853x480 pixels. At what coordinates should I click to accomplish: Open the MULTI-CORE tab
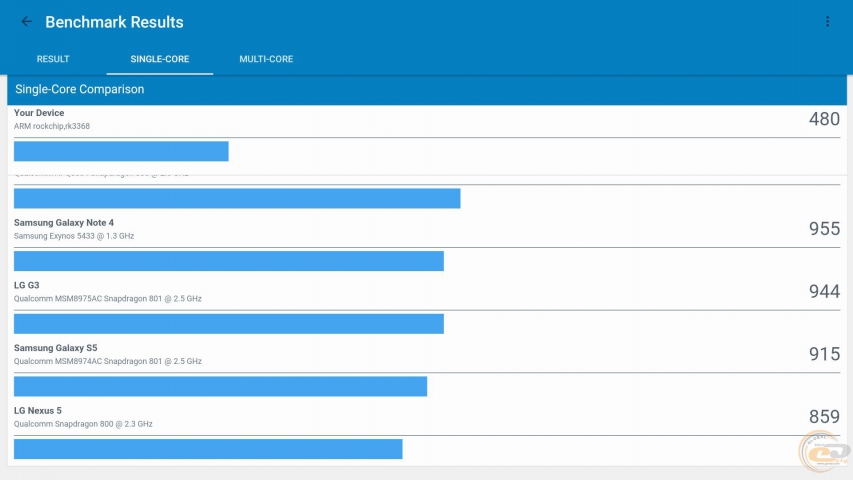coord(266,59)
